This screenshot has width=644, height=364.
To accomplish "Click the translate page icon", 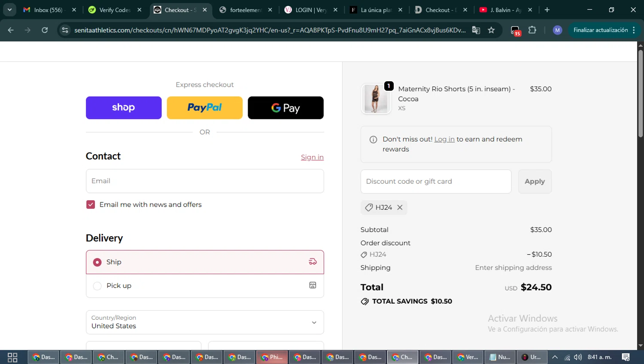I will [476, 30].
